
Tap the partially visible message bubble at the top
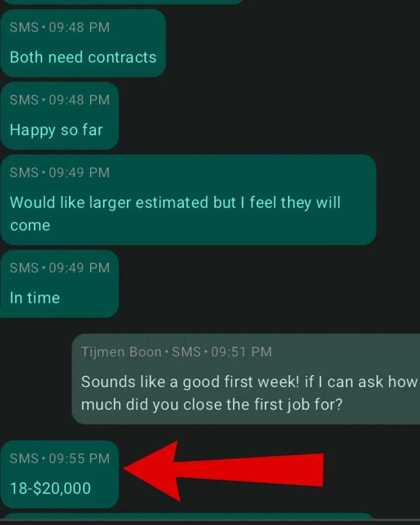click(122, 2)
